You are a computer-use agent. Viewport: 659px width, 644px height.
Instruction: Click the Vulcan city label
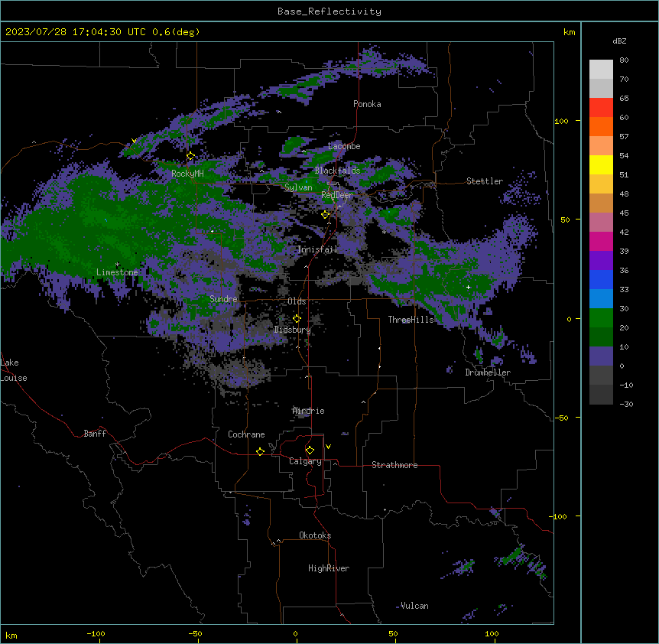tap(414, 606)
